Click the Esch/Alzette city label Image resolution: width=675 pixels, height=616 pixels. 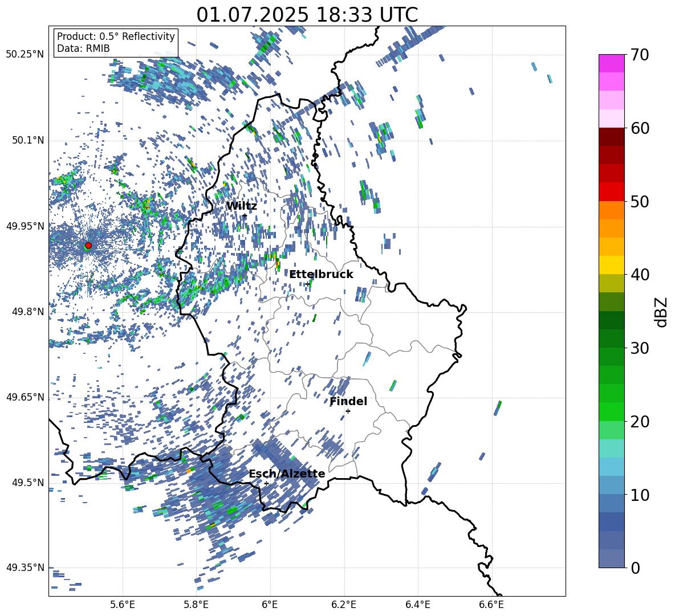click(x=287, y=474)
